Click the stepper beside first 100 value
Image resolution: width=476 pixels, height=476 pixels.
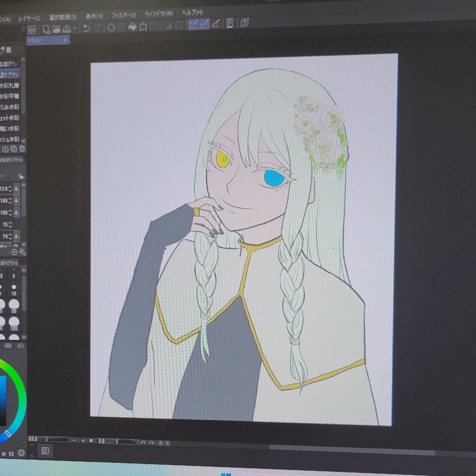[10, 201]
